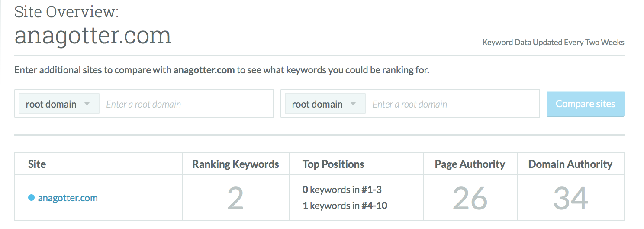Image resolution: width=644 pixels, height=229 pixels.
Task: Focus the second 'Enter a root domain' field
Action: [x=452, y=104]
